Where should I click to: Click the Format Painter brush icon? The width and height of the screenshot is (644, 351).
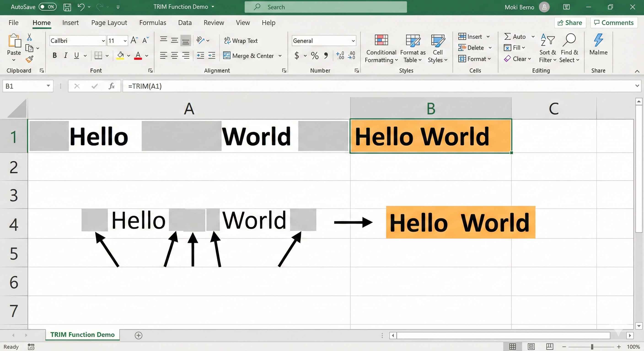click(x=30, y=59)
